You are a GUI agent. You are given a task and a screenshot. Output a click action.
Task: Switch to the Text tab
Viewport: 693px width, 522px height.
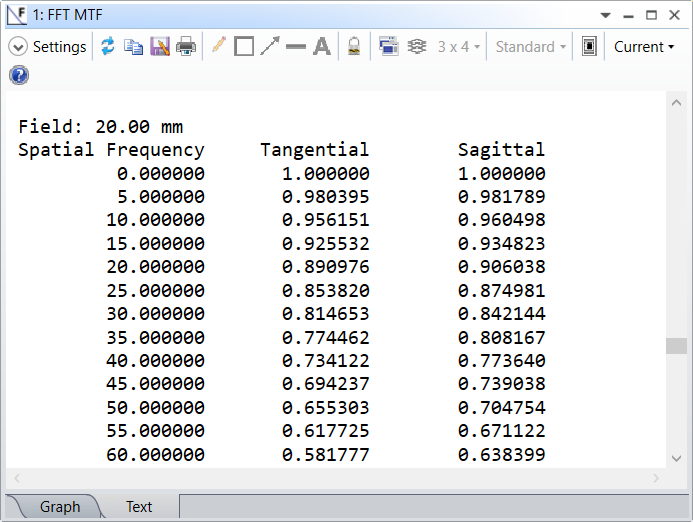tap(139, 506)
